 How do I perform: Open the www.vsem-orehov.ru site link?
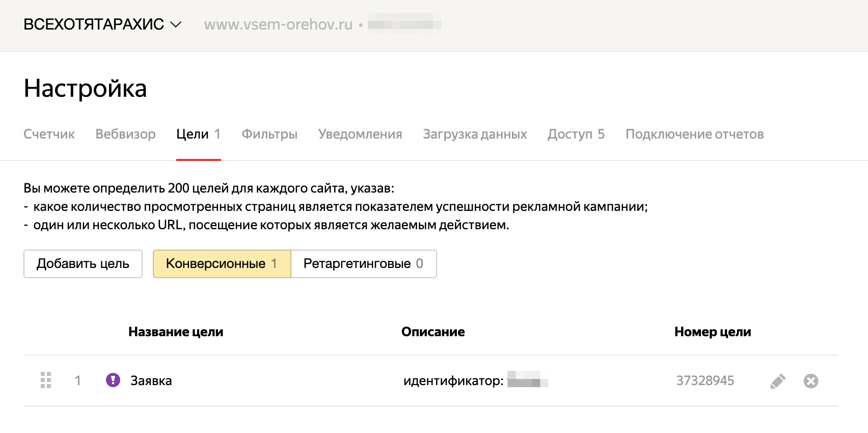coord(278,24)
